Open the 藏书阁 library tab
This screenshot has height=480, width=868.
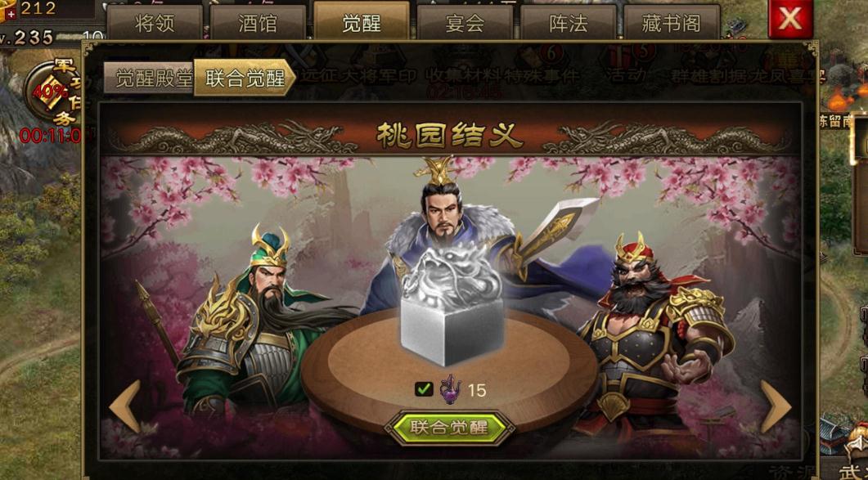pyautogui.click(x=672, y=23)
